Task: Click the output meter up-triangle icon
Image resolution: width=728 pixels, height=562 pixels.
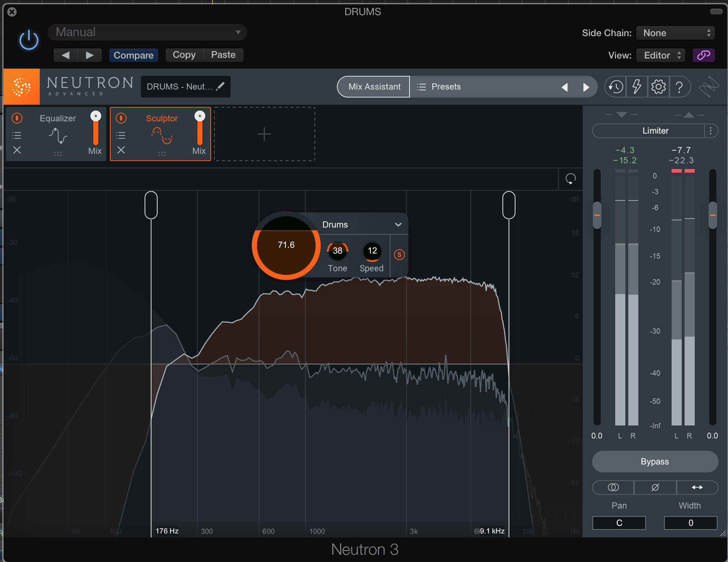Action: (x=689, y=115)
